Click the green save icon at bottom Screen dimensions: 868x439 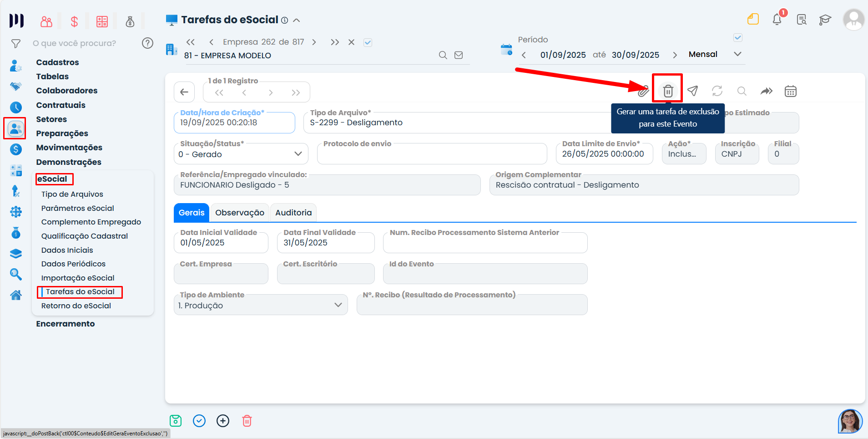coord(176,421)
